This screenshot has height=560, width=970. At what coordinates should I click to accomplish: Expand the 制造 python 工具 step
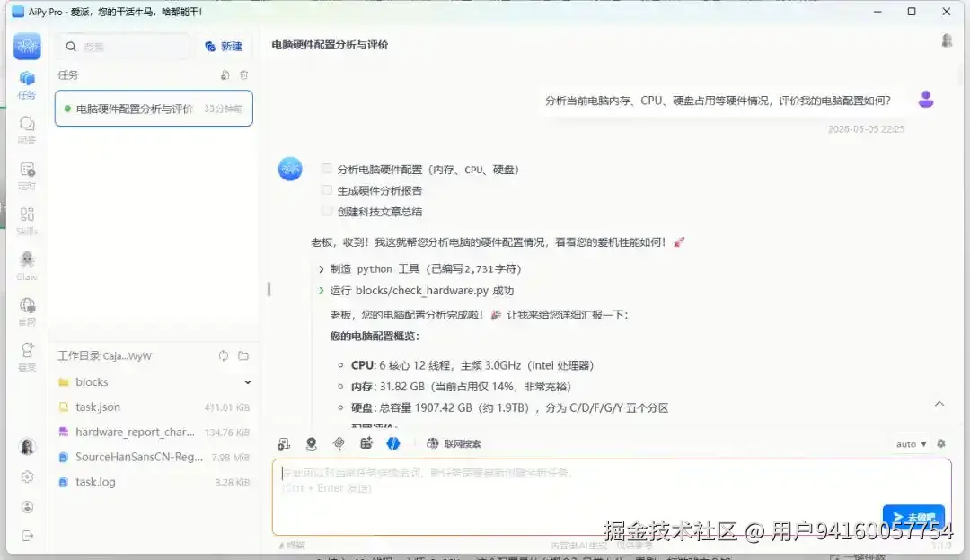pos(321,269)
